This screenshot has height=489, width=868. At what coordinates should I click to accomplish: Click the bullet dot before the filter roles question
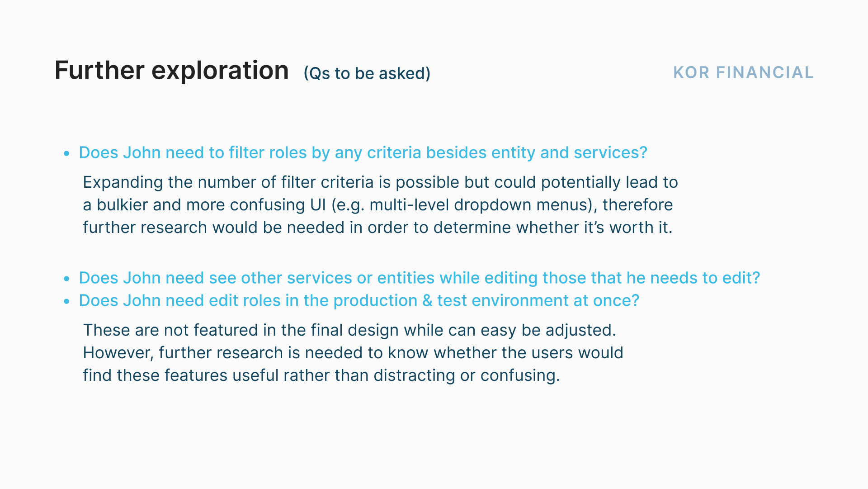pyautogui.click(x=67, y=154)
